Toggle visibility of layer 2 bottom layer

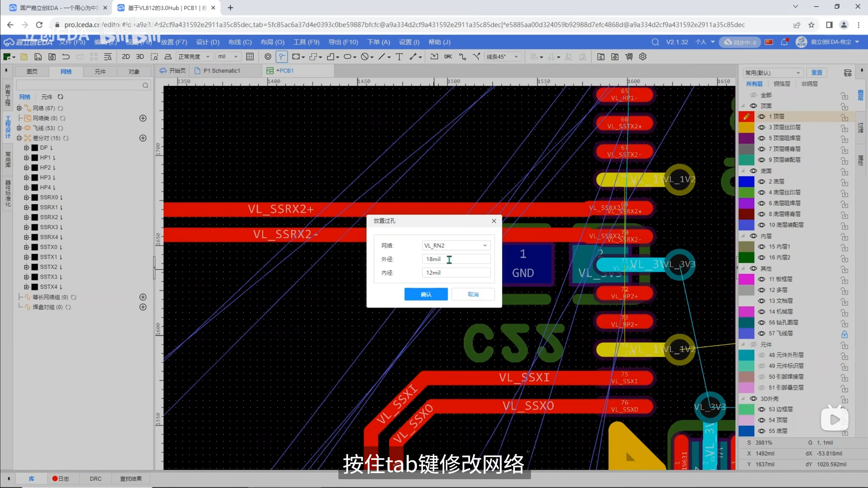click(x=762, y=182)
